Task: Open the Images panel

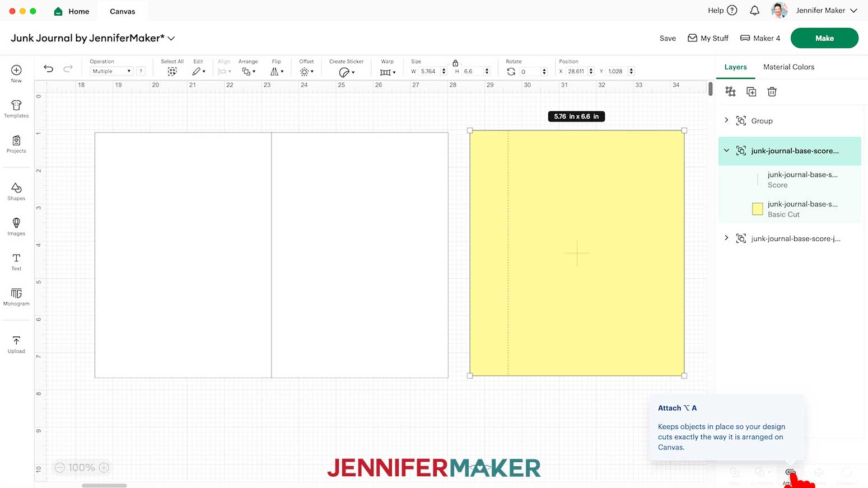Action: (16, 227)
